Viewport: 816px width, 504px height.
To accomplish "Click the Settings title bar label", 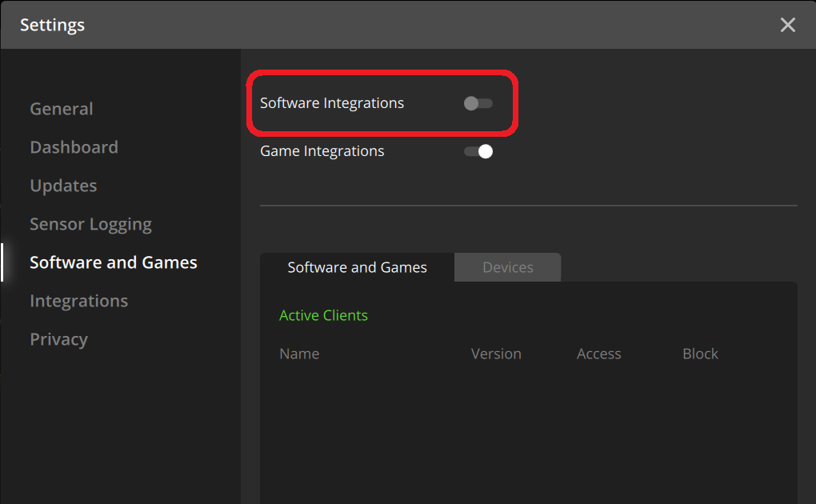I will [52, 25].
